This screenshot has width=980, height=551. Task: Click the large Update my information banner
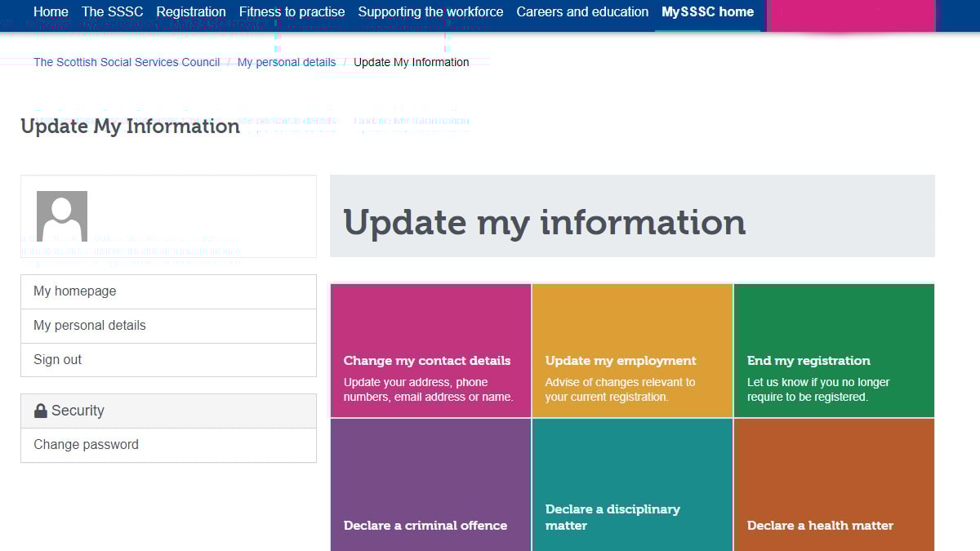click(632, 216)
